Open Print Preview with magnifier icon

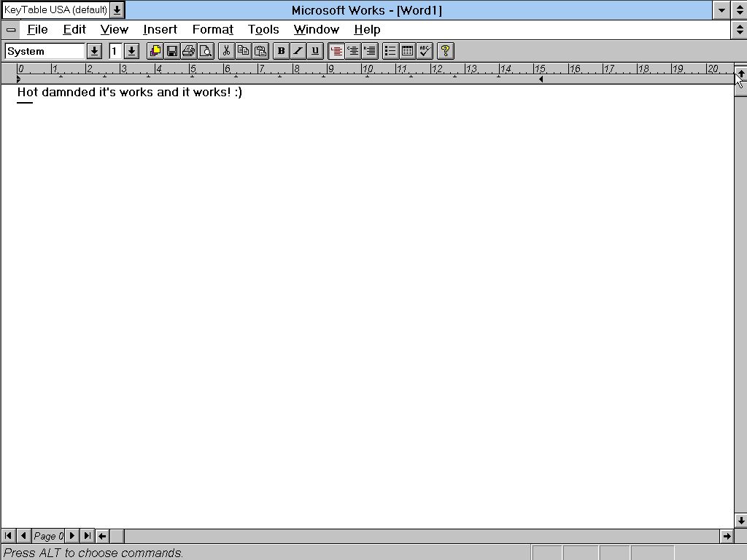pyautogui.click(x=206, y=51)
